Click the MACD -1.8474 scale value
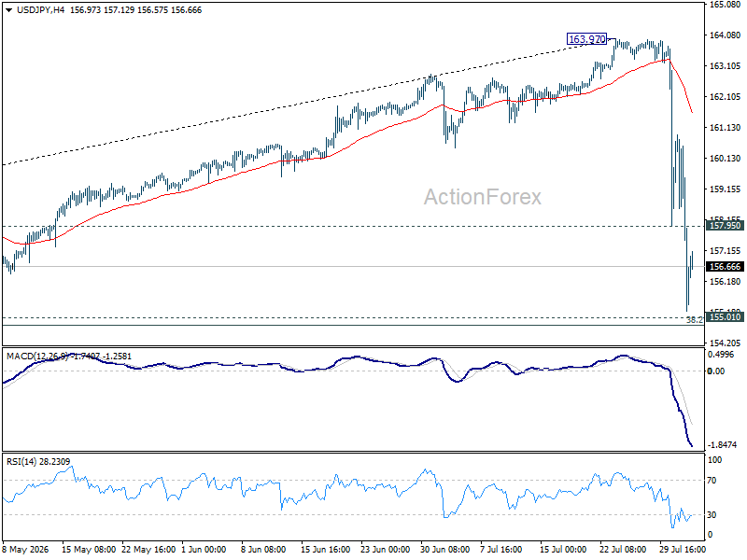The width and height of the screenshot is (747, 560). pyautogui.click(x=722, y=445)
